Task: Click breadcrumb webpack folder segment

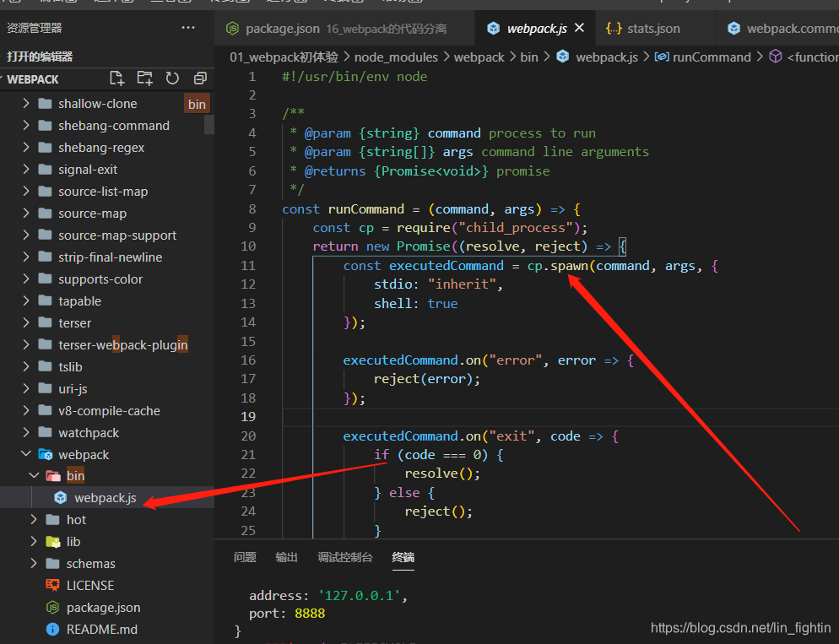Action: tap(479, 57)
